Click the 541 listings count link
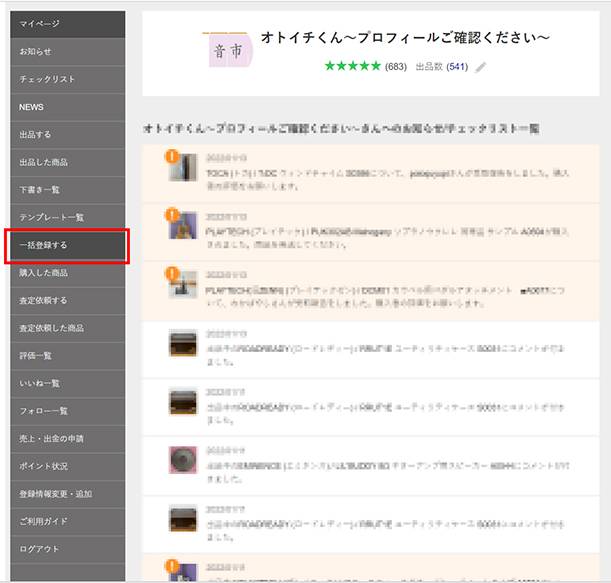 pyautogui.click(x=457, y=67)
